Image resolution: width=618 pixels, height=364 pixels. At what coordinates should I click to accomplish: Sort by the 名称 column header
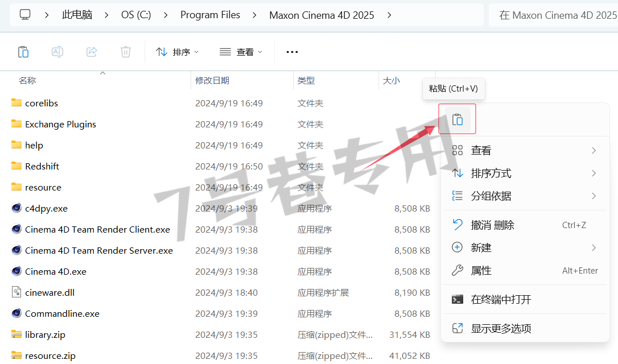point(27,80)
